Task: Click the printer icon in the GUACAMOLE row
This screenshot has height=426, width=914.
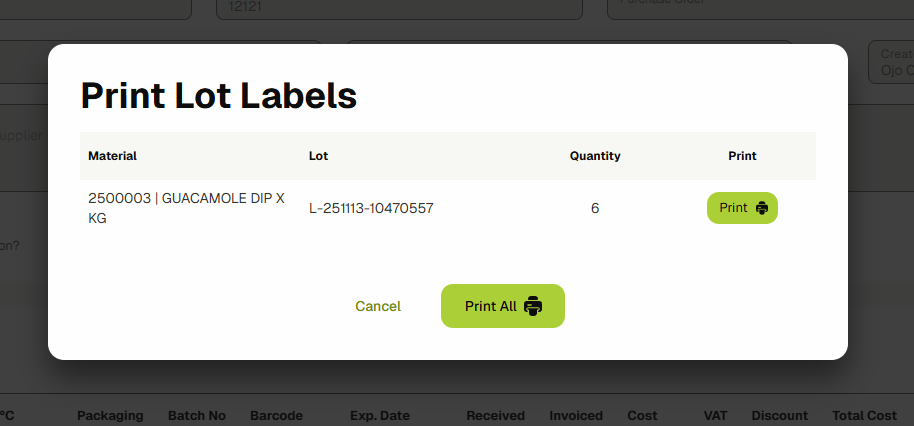Action: click(x=762, y=208)
